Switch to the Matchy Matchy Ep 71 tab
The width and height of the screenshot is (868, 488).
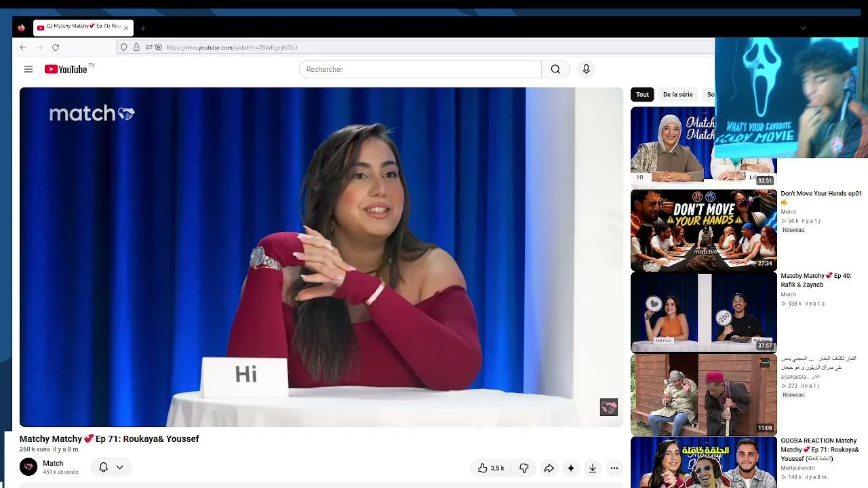click(83, 27)
